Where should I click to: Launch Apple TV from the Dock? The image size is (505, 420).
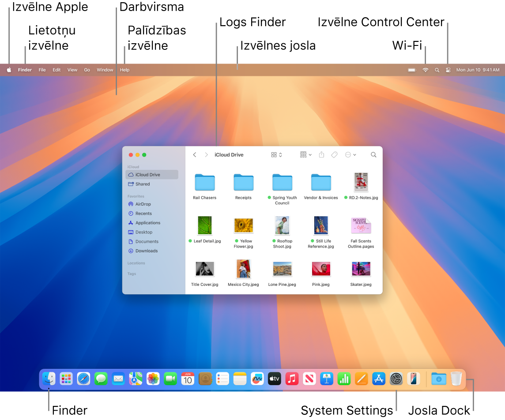coord(275,379)
